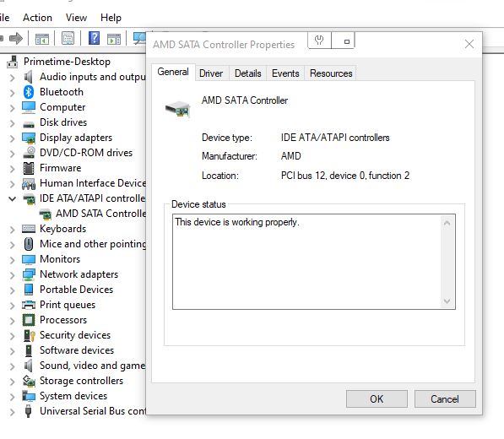
Task: Click the device status scrollbar down arrow
Action: [x=447, y=301]
